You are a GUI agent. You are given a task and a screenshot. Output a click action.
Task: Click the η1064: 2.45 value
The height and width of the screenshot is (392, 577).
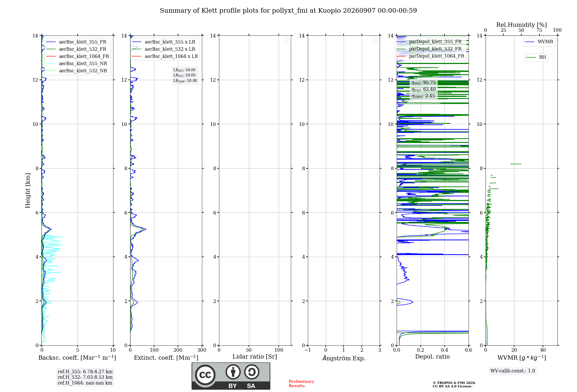click(x=423, y=96)
